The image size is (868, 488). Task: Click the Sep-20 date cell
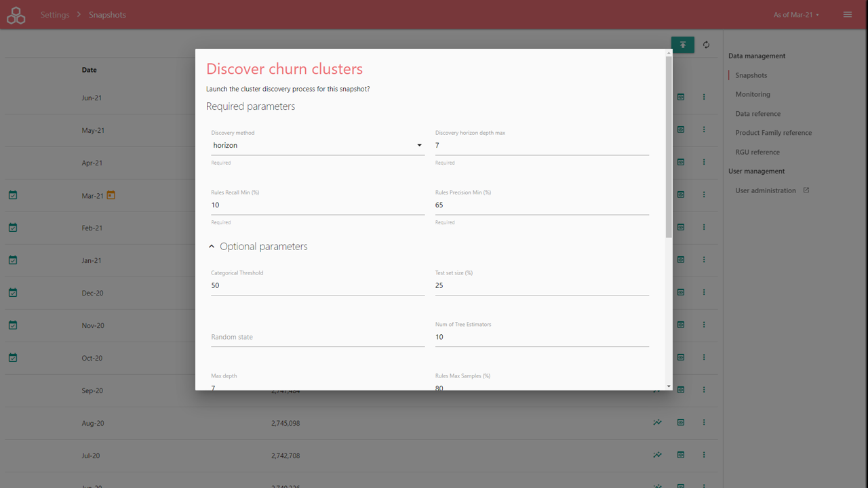92,390
